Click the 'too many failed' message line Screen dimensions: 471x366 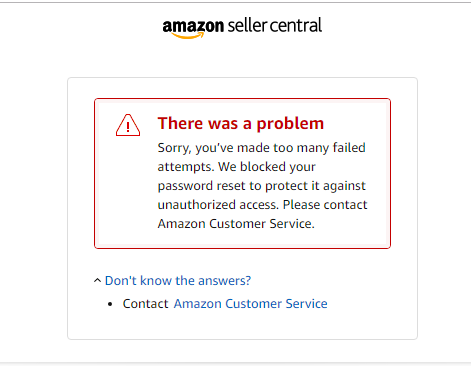point(262,148)
